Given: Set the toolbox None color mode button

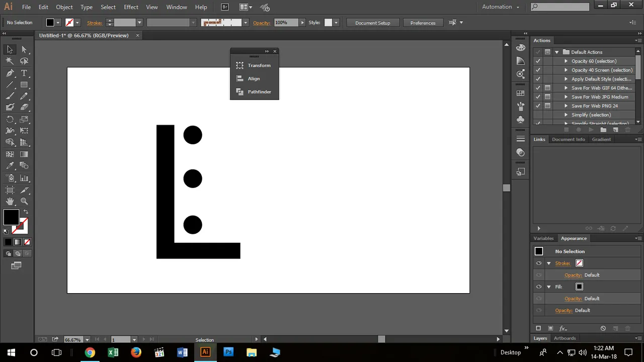Looking at the screenshot, I should [27, 242].
